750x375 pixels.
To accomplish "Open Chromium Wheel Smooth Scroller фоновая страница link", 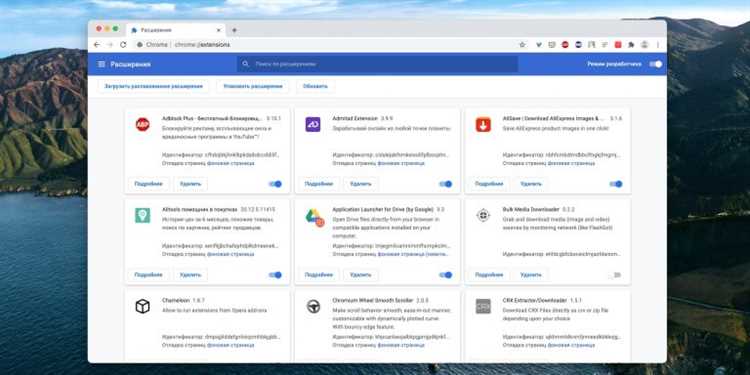I will click(x=401, y=345).
